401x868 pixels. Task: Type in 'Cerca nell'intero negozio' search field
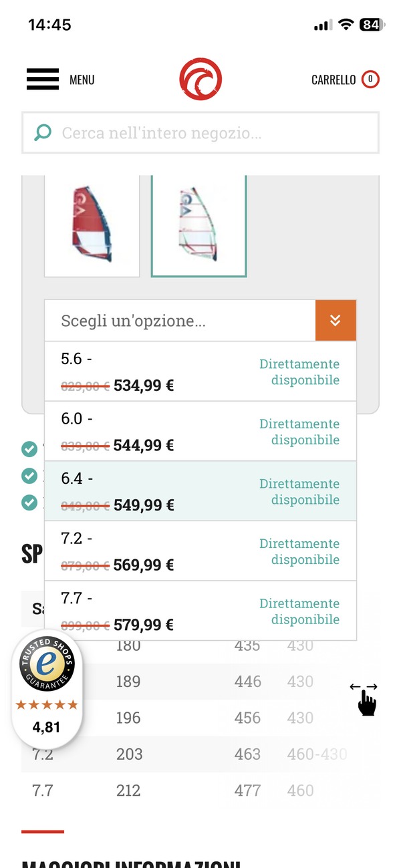[x=214, y=133]
